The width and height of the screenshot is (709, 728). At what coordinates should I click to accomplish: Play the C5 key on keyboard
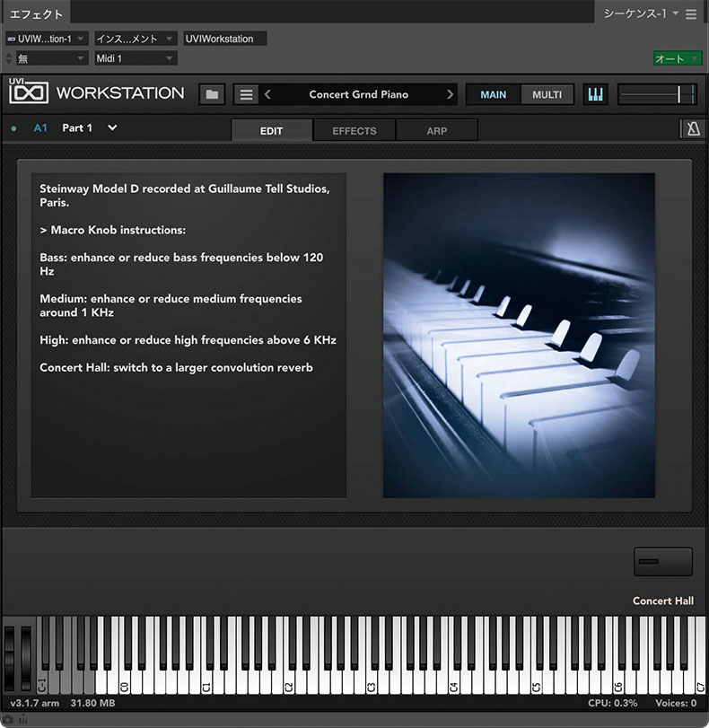pos(536,682)
